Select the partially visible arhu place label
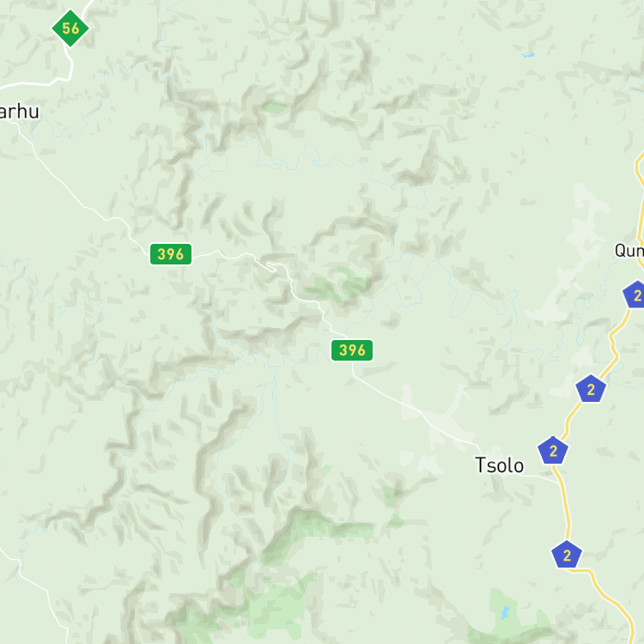Viewport: 644px width, 644px height. (19, 112)
